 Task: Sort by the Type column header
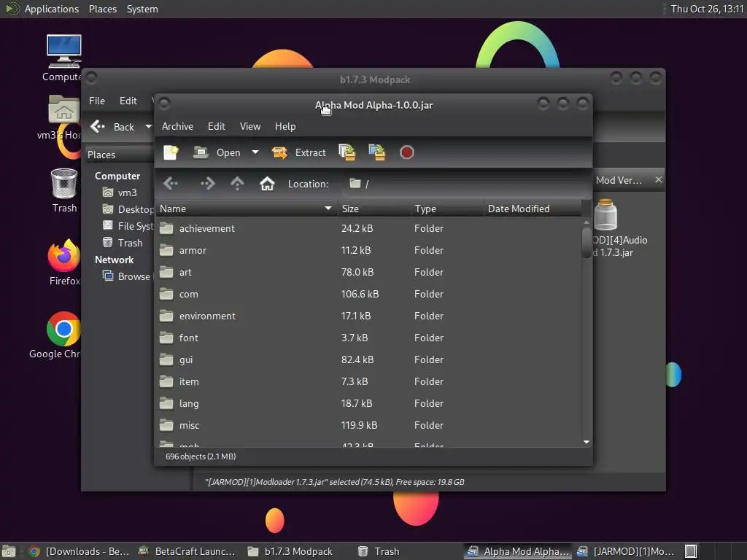click(x=447, y=209)
